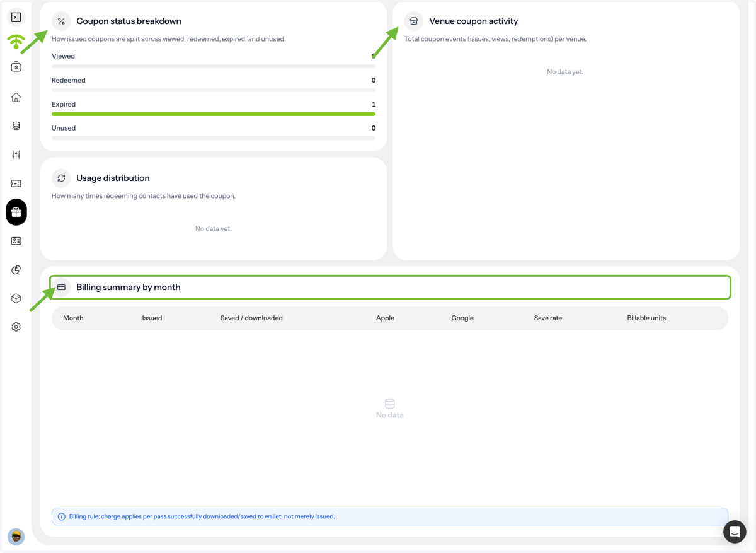
Task: Click the user avatar in the sidebar
Action: [16, 537]
